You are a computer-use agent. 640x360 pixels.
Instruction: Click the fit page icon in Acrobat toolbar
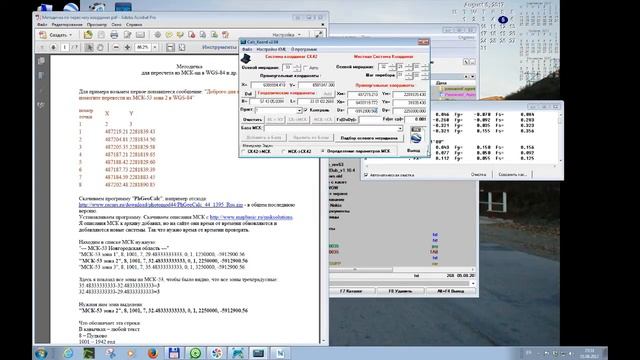(x=182, y=48)
